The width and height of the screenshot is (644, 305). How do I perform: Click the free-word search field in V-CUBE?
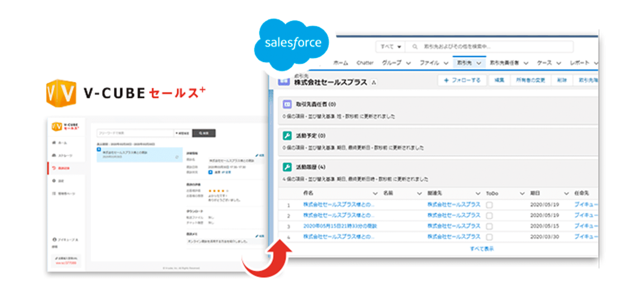pos(135,134)
